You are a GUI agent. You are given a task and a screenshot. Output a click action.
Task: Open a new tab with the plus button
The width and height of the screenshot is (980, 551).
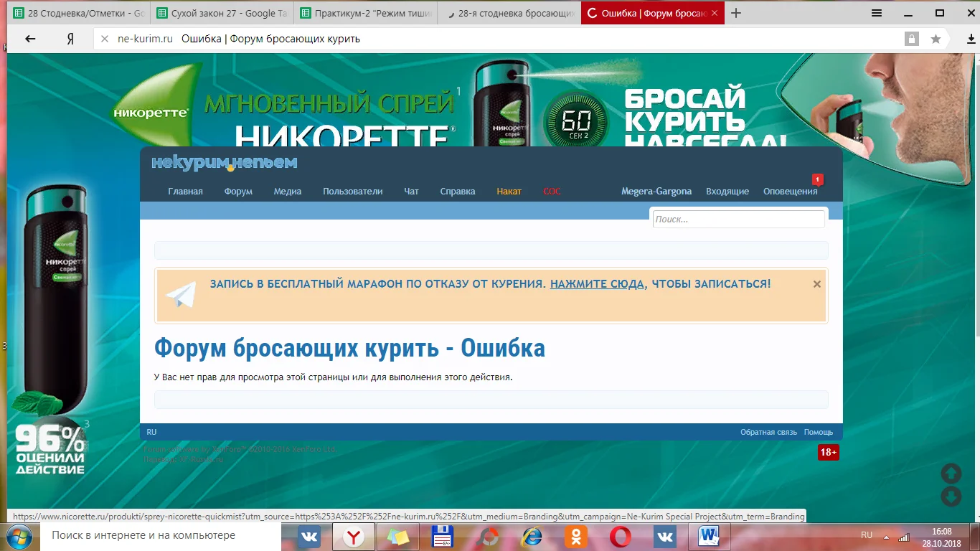[x=735, y=13]
